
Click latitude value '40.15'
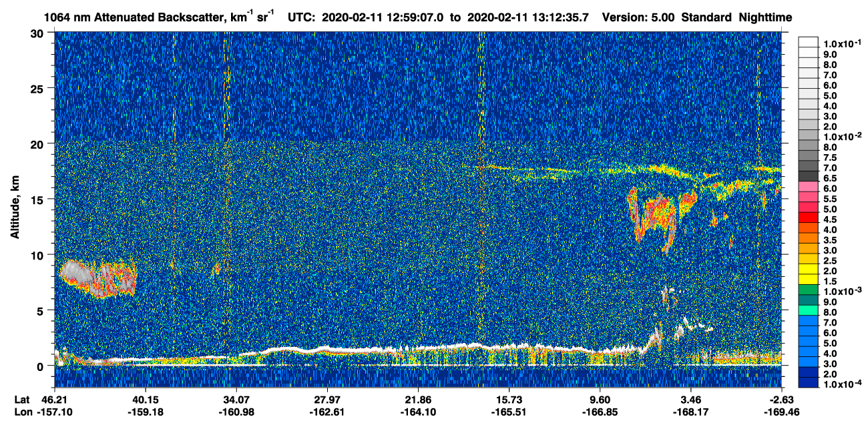145,400
